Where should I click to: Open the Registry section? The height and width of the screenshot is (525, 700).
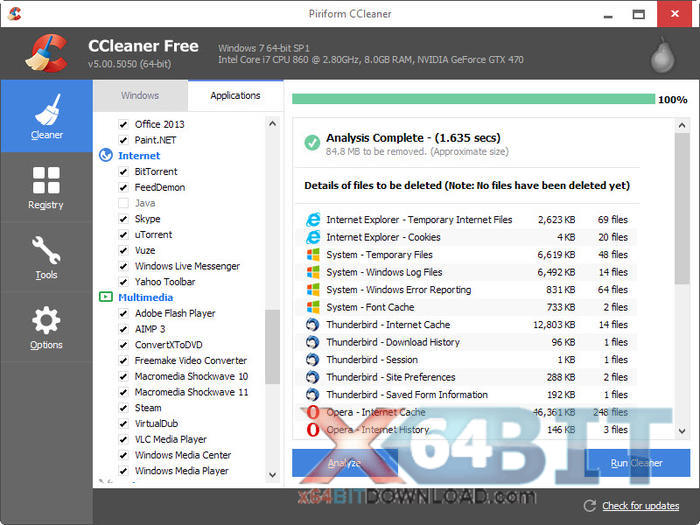46,188
